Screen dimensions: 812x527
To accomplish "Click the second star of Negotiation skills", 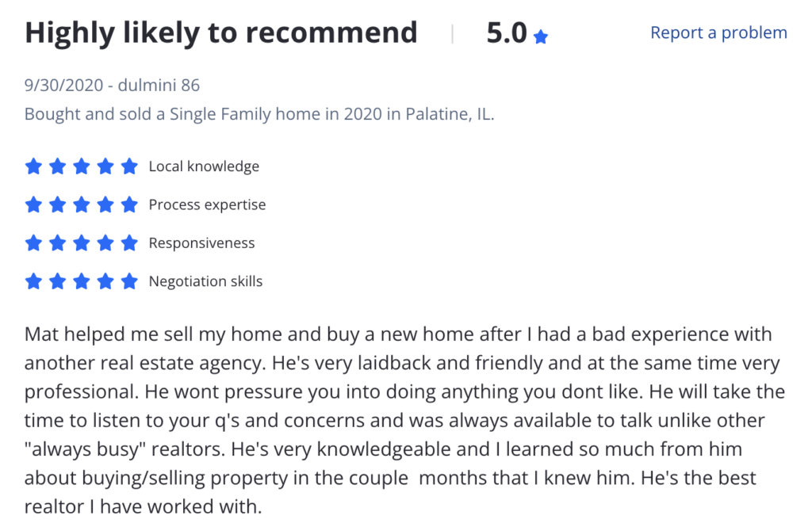I will pyautogui.click(x=57, y=281).
